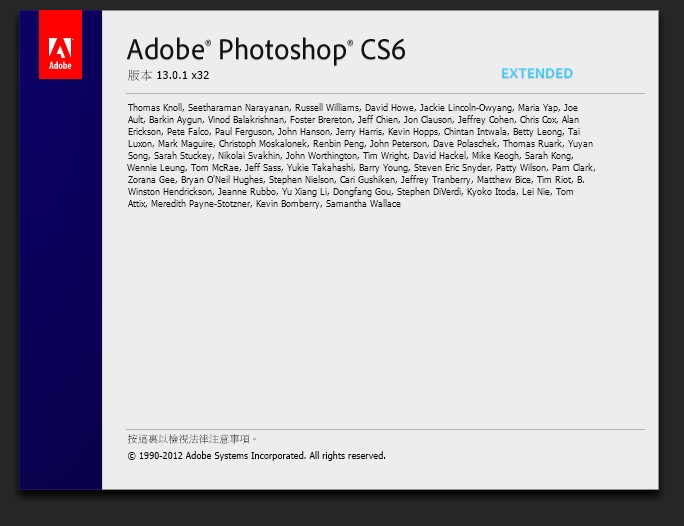The height and width of the screenshot is (526, 684).
Task: Click the white Adobe wordmark under the logo
Action: (60, 66)
